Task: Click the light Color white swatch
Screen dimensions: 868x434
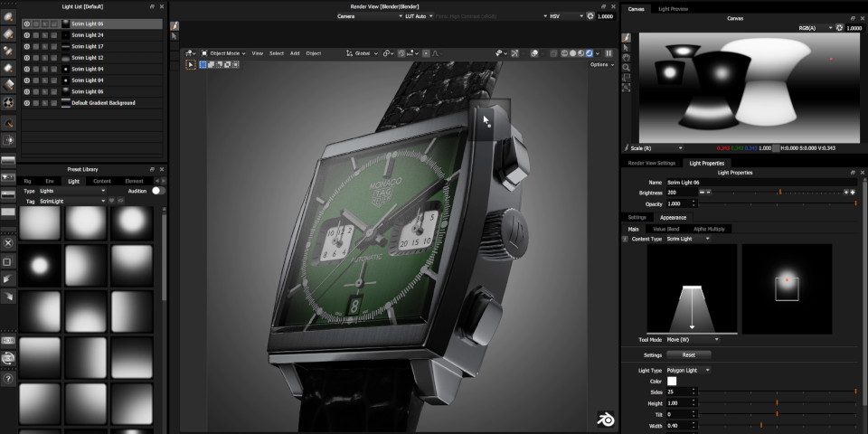Action: [x=672, y=381]
